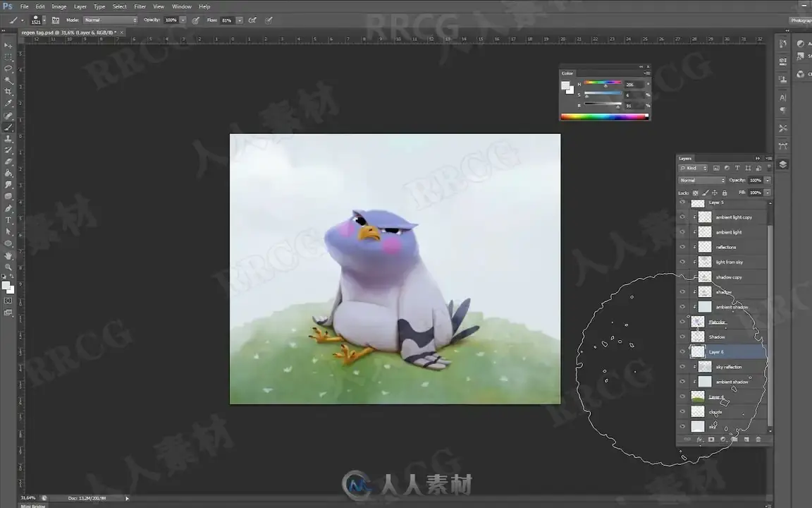Hide the 'light from sky' layer

coord(682,262)
